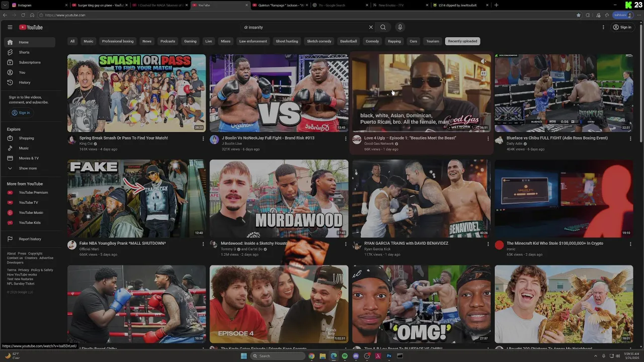Expand Show more under Explore
The image size is (644, 362).
[30, 168]
